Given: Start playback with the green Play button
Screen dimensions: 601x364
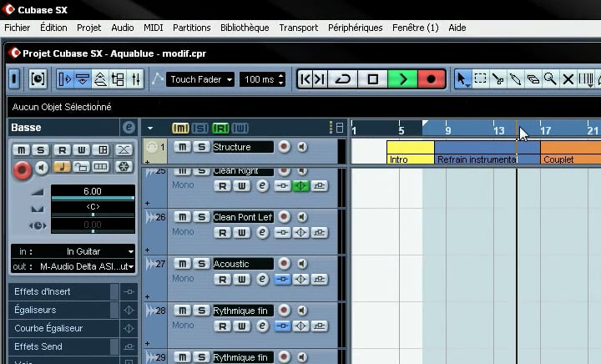Looking at the screenshot, I should pyautogui.click(x=402, y=79).
